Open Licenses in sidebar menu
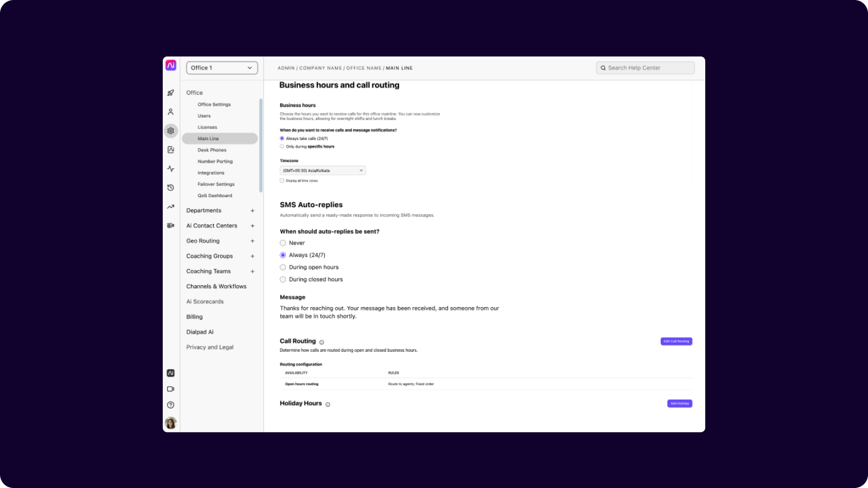 pos(207,127)
